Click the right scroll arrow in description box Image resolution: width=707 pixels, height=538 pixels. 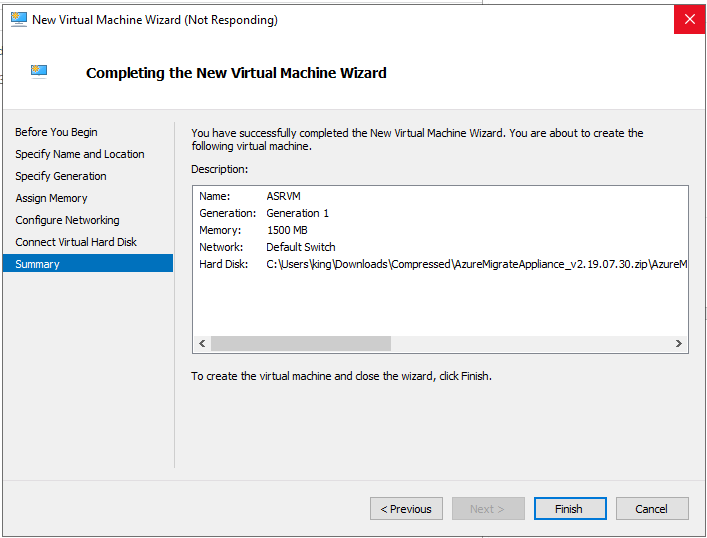tap(679, 344)
